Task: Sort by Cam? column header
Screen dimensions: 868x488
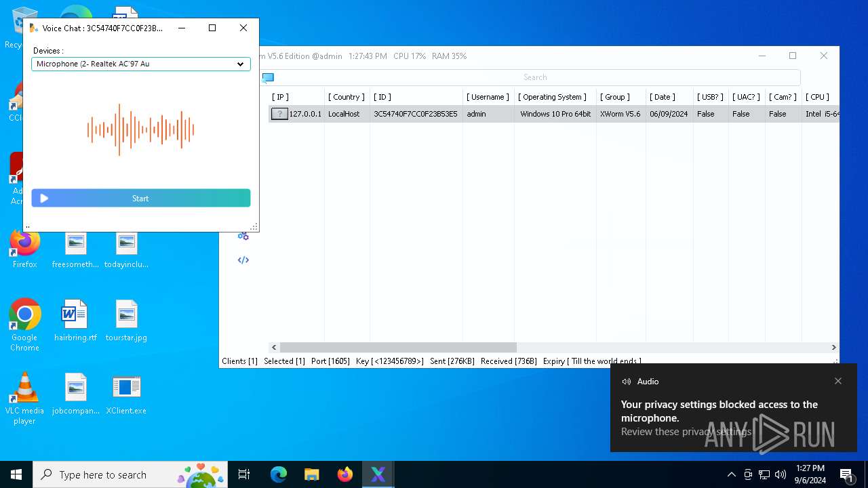Action: [x=783, y=97]
